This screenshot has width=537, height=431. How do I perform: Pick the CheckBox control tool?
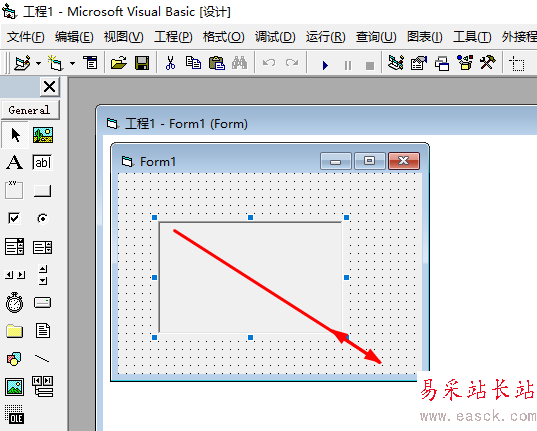pyautogui.click(x=14, y=218)
